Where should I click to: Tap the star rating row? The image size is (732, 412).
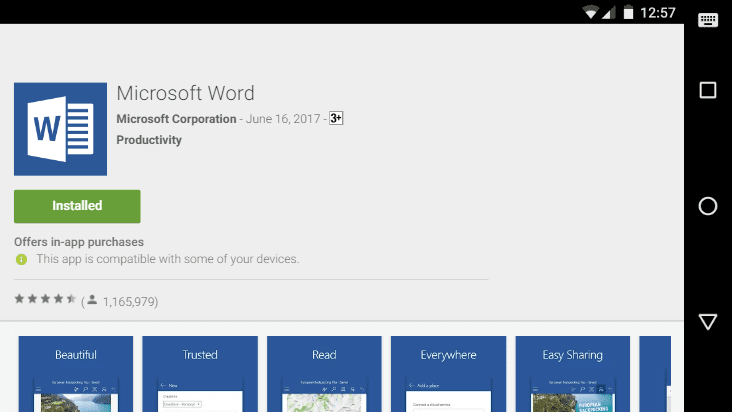[45, 299]
